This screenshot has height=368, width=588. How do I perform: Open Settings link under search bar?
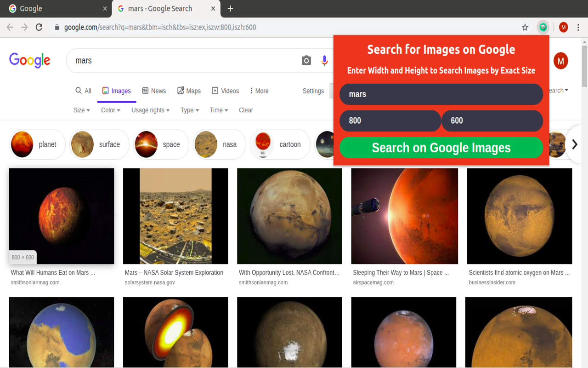(x=313, y=91)
